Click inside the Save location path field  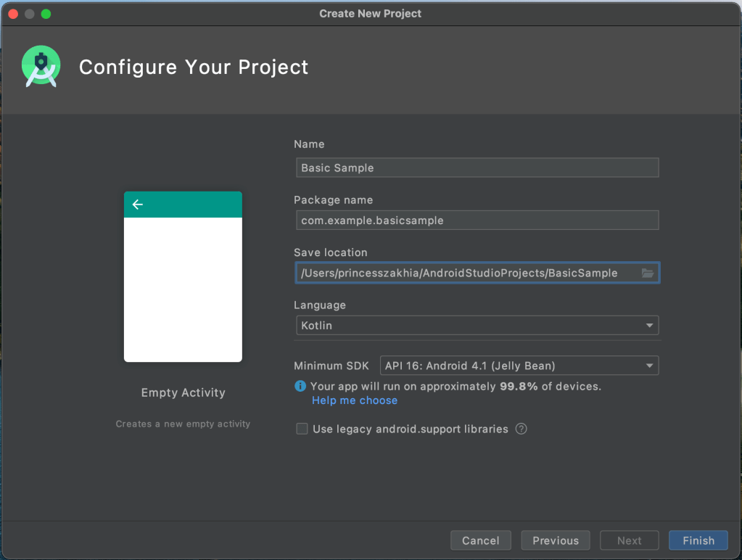[464, 273]
